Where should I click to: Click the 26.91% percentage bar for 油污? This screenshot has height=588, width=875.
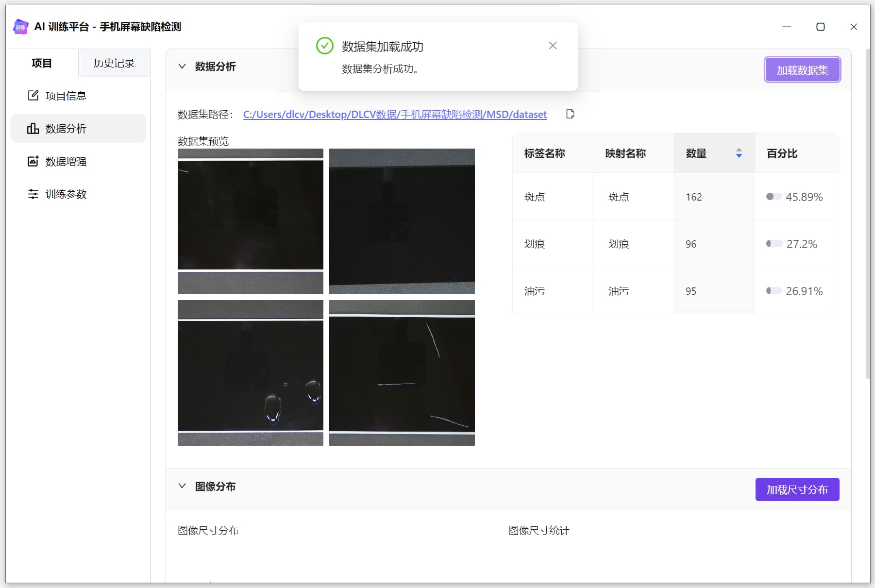pos(774,291)
